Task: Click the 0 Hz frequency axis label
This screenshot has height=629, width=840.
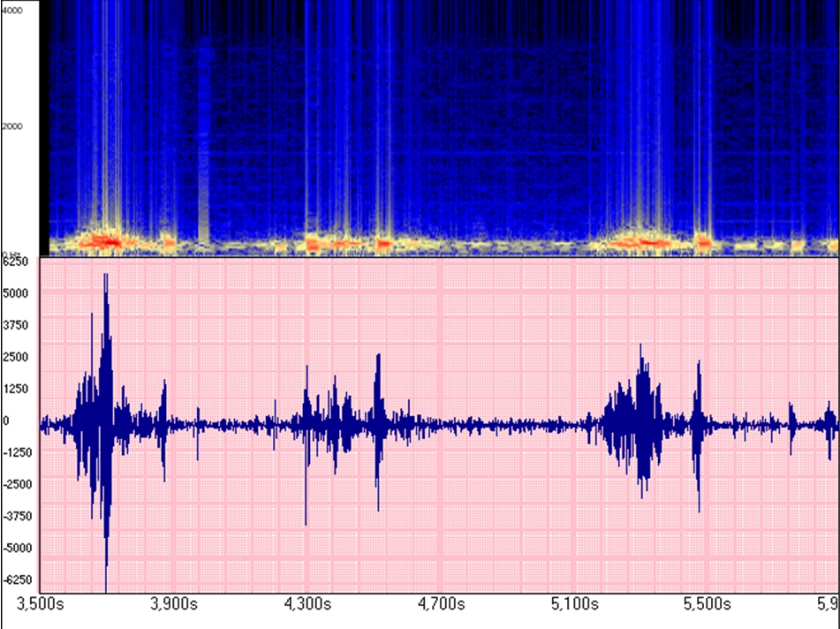Action: tap(11, 254)
